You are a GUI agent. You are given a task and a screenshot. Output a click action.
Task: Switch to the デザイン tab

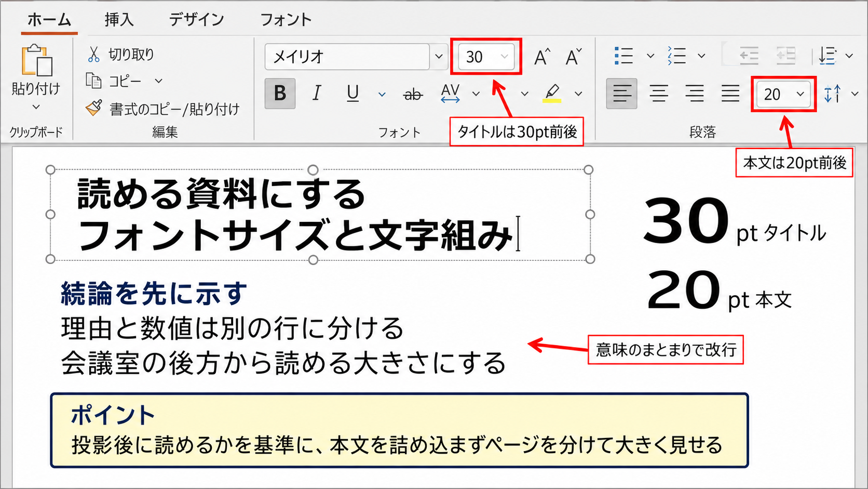196,20
